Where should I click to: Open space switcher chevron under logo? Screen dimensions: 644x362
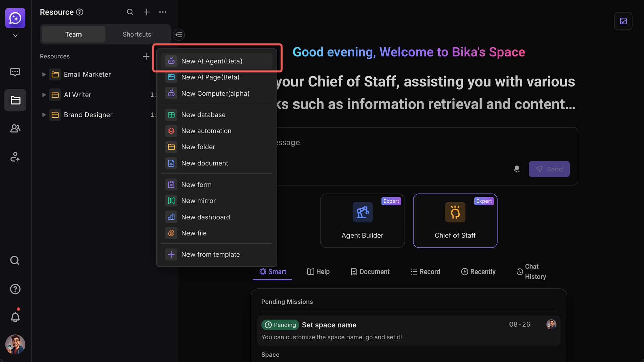point(15,35)
